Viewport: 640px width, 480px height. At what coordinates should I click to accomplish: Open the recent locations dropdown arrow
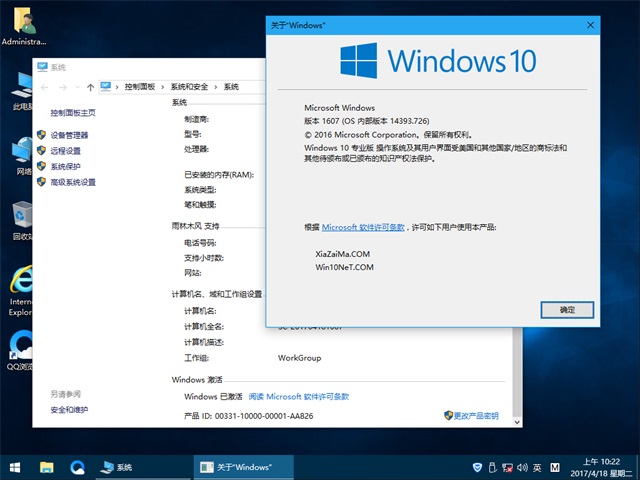point(76,88)
